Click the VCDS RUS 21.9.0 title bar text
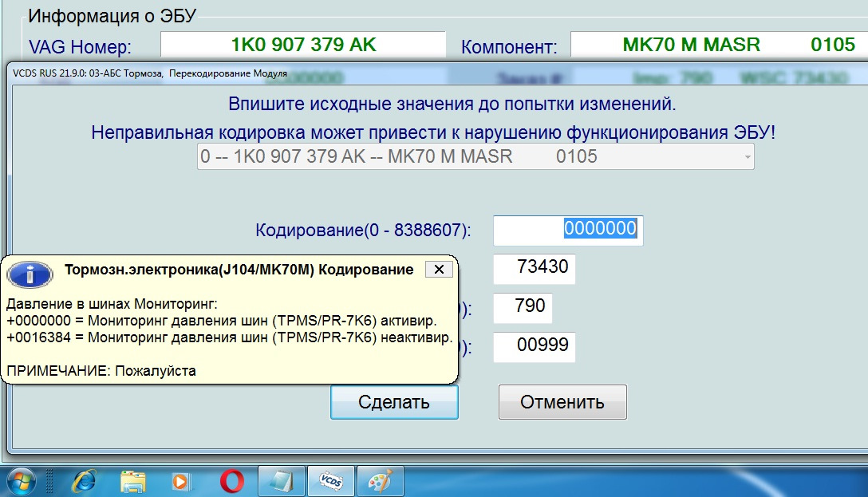This screenshot has width=868, height=497. pos(150,73)
